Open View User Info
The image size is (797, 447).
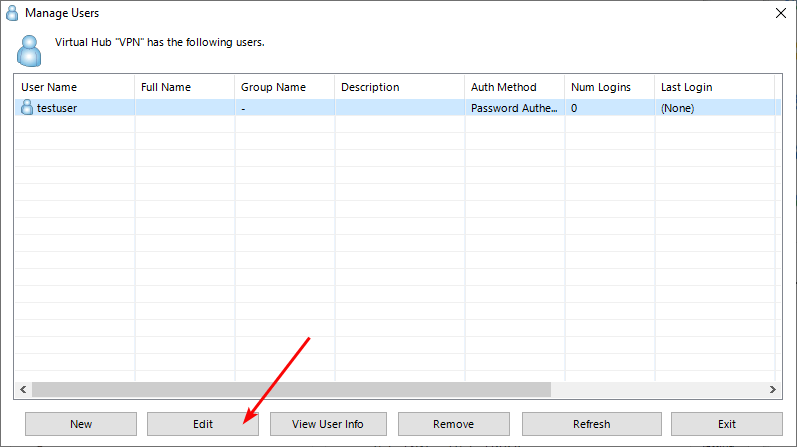(x=327, y=424)
